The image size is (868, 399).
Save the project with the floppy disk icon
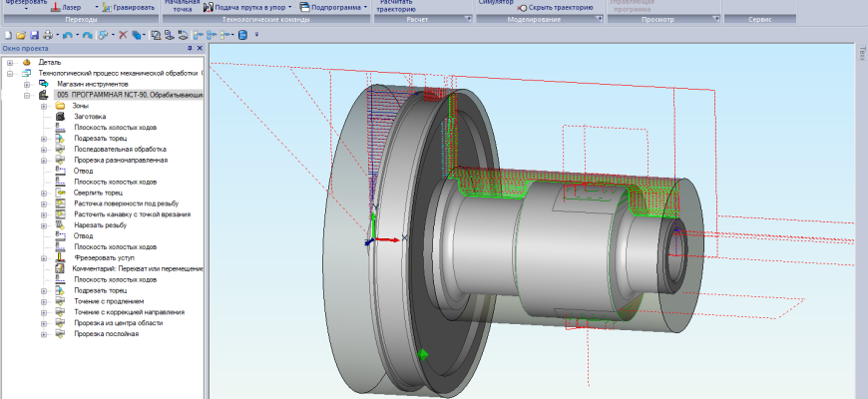33,34
